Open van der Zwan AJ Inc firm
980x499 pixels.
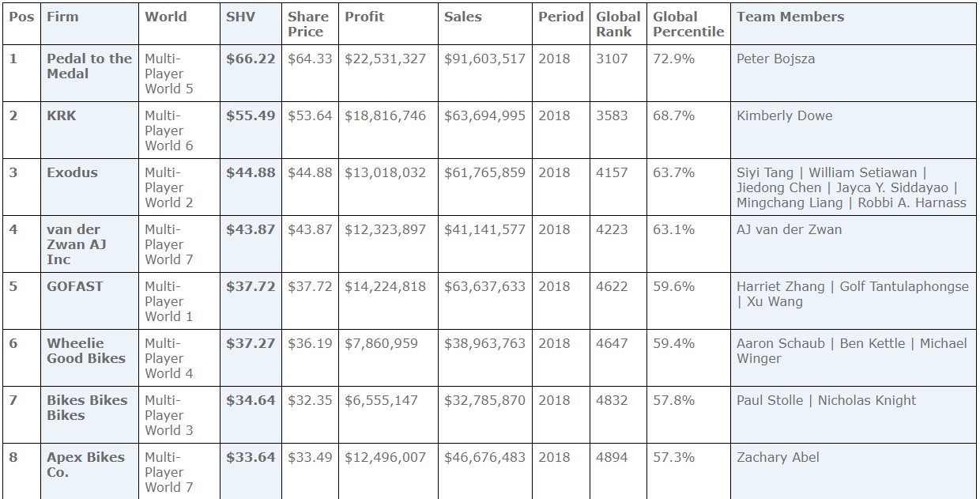pos(75,244)
